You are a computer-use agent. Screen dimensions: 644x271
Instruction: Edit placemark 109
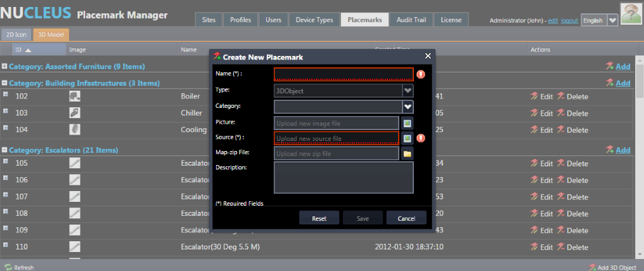[x=541, y=231]
